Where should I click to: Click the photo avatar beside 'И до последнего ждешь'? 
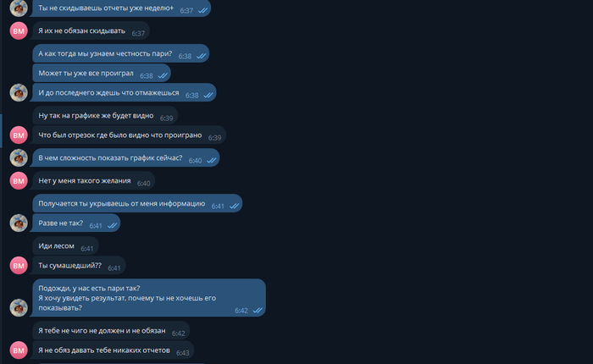pos(19,92)
